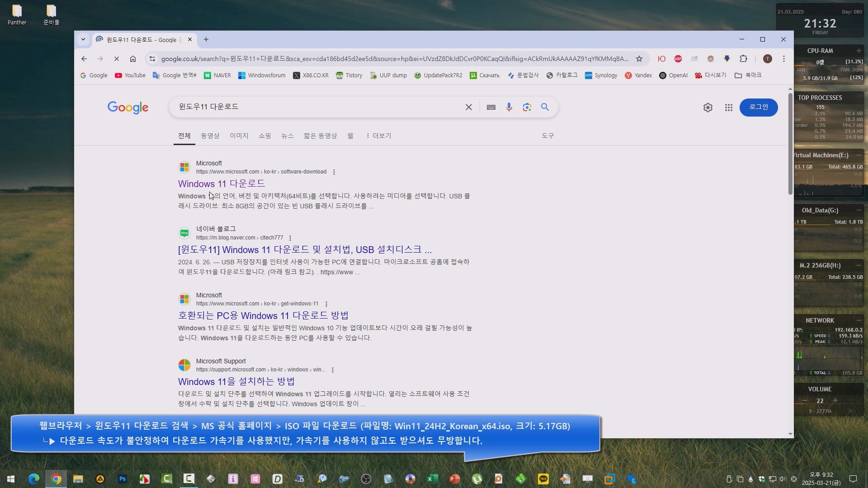Switch to the 뉴스 tab
The width and height of the screenshot is (868, 488).
(x=287, y=136)
